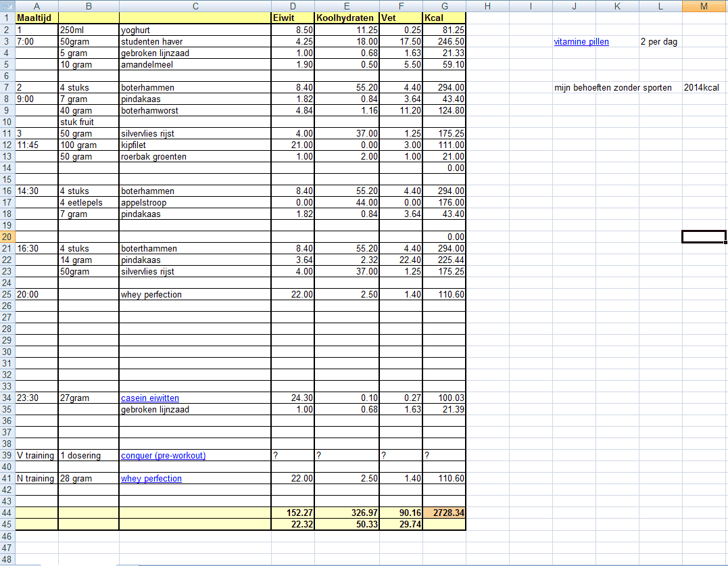
Task: Select the row 1 header
Action: (x=7, y=18)
